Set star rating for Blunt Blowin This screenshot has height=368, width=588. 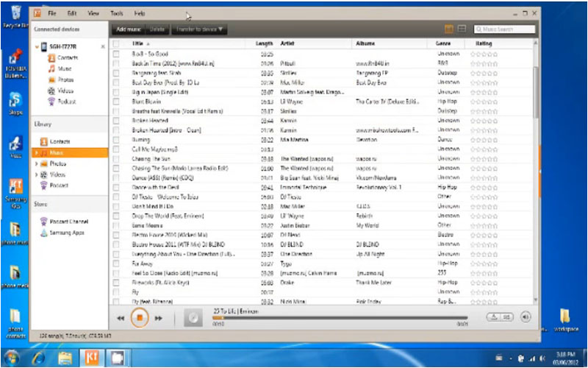(484, 102)
